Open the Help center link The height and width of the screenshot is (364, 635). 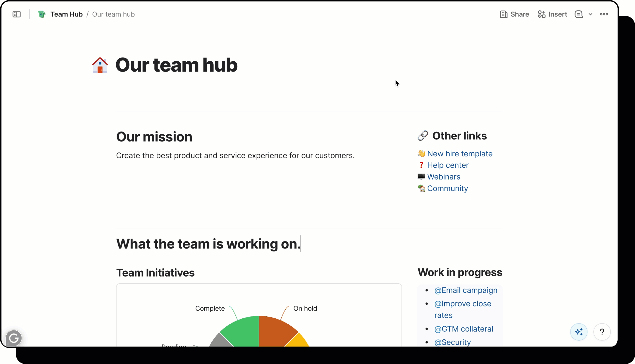click(448, 165)
